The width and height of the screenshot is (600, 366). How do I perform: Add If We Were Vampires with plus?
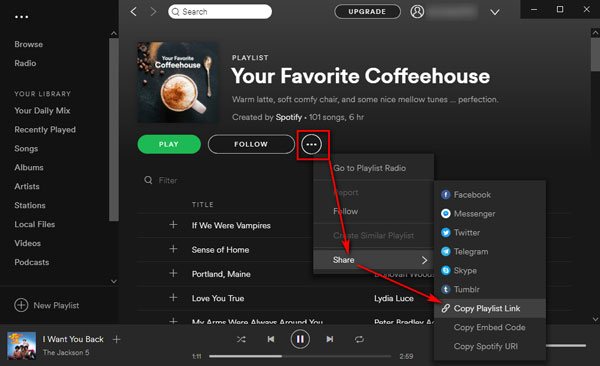coord(173,225)
